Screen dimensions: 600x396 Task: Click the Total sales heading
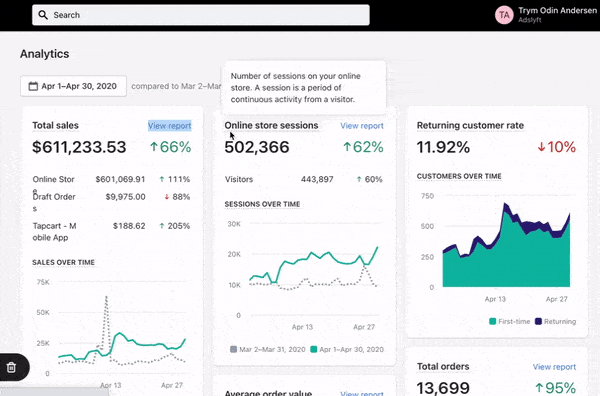tap(55, 125)
